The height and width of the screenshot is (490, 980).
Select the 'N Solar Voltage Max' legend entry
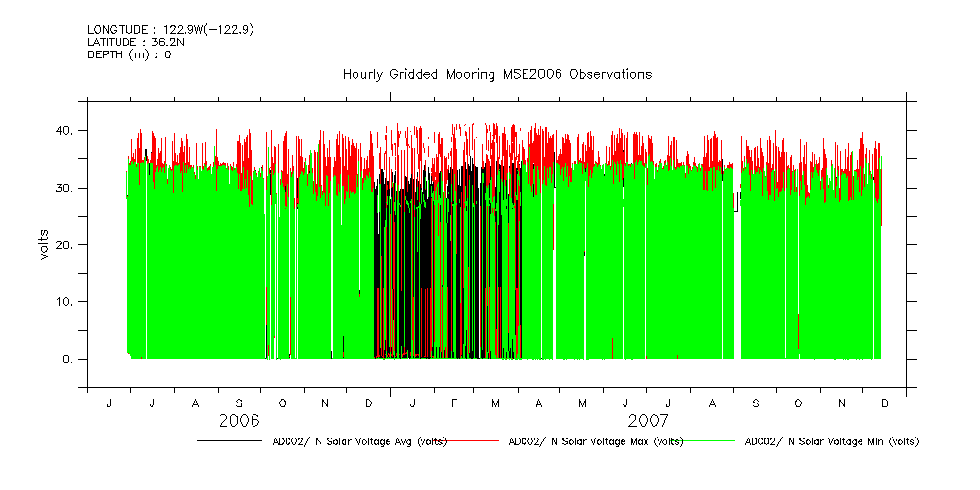tap(595, 441)
